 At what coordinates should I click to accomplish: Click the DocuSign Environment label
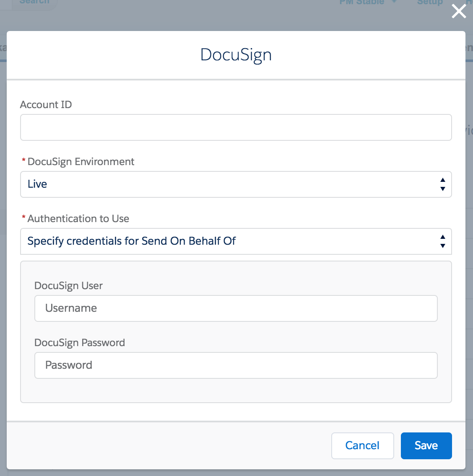(81, 162)
